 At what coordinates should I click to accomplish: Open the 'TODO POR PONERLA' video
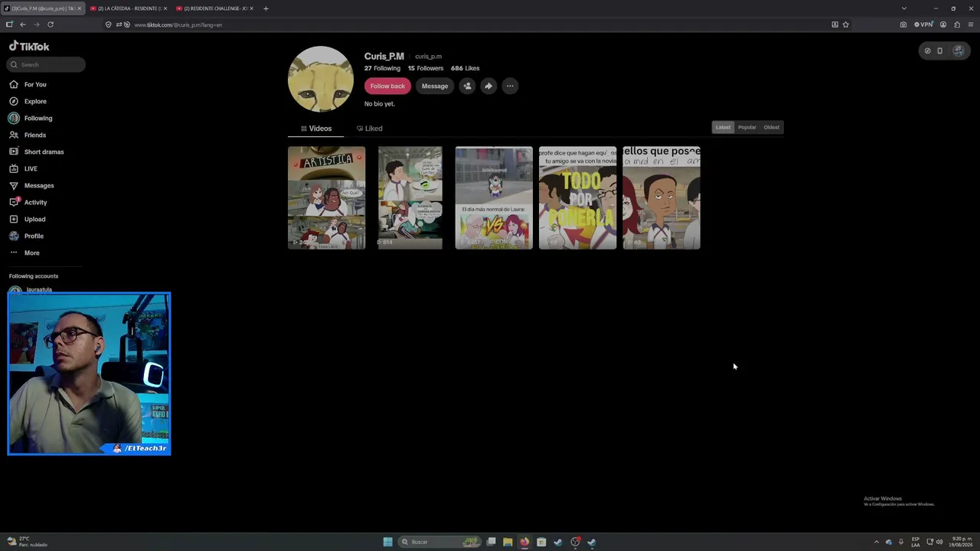tap(577, 197)
